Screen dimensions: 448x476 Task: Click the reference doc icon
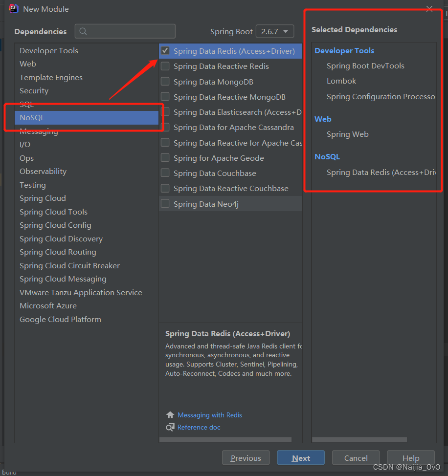point(170,427)
